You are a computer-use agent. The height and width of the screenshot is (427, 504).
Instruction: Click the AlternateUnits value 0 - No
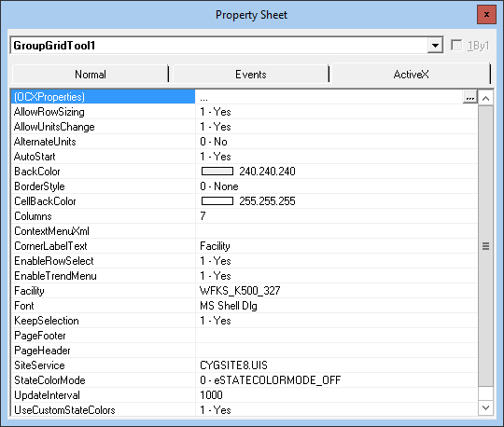[x=214, y=142]
